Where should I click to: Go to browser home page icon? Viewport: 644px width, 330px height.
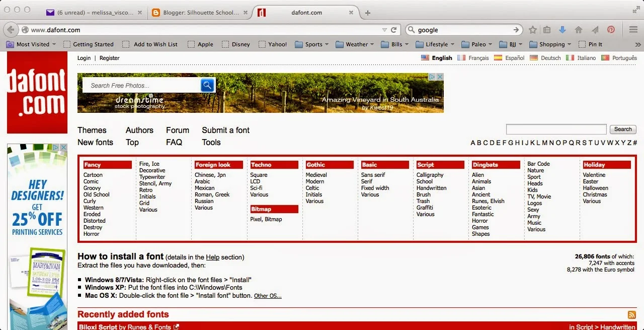pos(579,30)
